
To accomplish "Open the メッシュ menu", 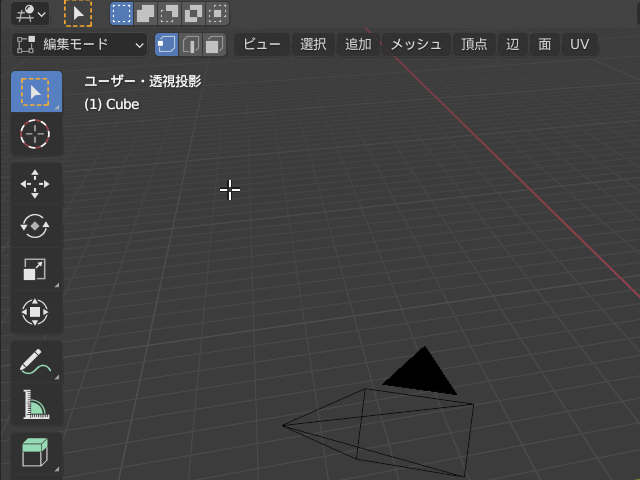I will [x=416, y=44].
